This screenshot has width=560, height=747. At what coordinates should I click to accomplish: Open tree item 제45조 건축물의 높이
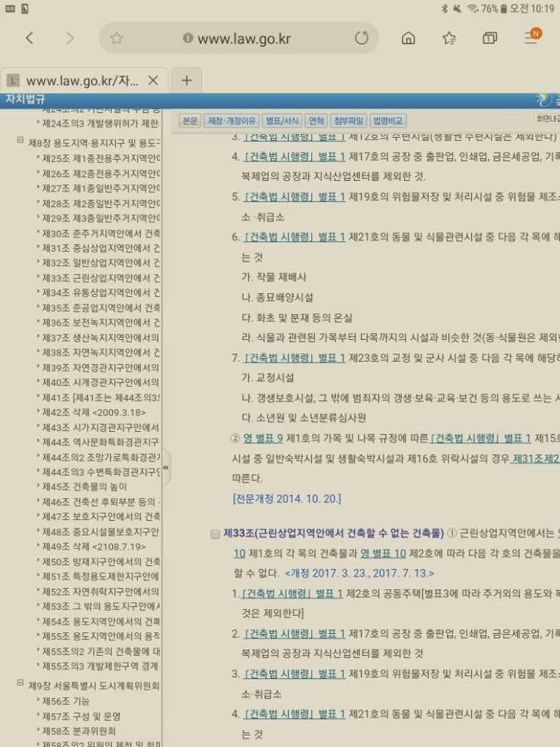84,486
